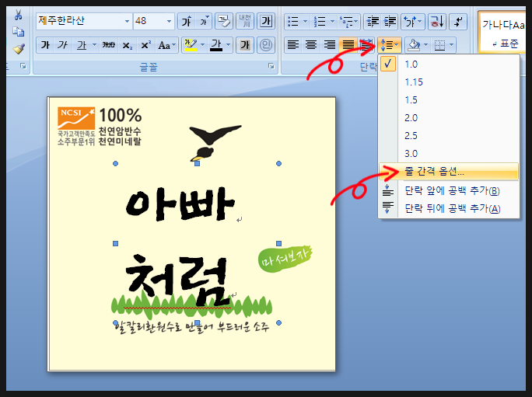Open the borders dropdown arrow
Image resolution: width=532 pixels, height=397 pixels.
pyautogui.click(x=452, y=45)
